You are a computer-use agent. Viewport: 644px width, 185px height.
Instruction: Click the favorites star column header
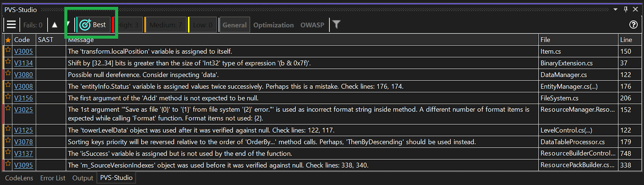click(8, 40)
